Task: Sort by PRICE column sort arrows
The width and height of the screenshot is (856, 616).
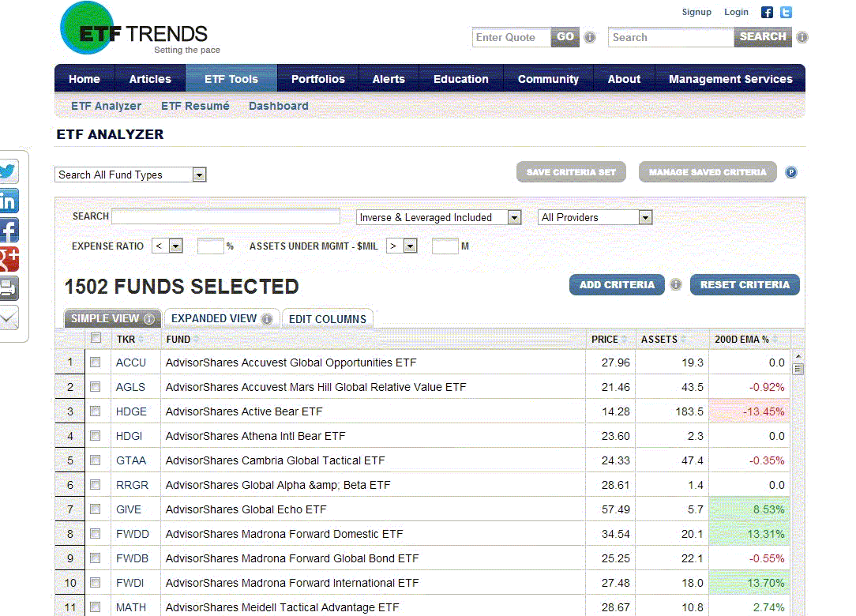Action: tap(624, 340)
